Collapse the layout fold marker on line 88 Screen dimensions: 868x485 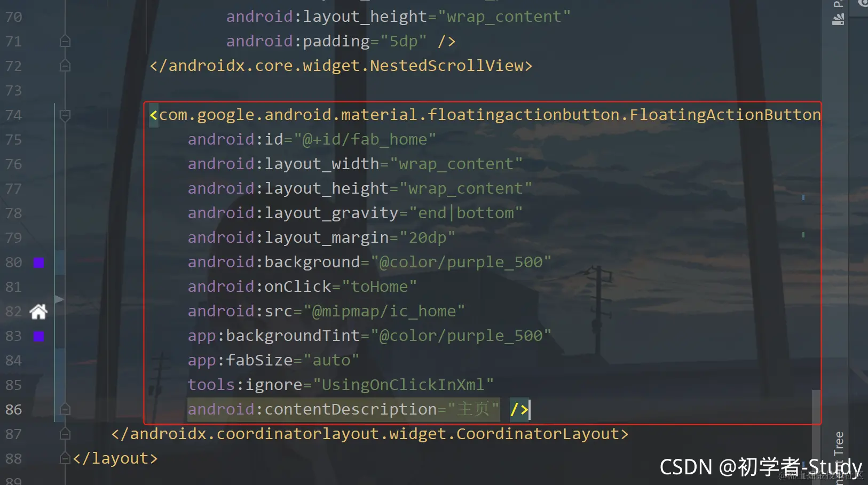(65, 458)
